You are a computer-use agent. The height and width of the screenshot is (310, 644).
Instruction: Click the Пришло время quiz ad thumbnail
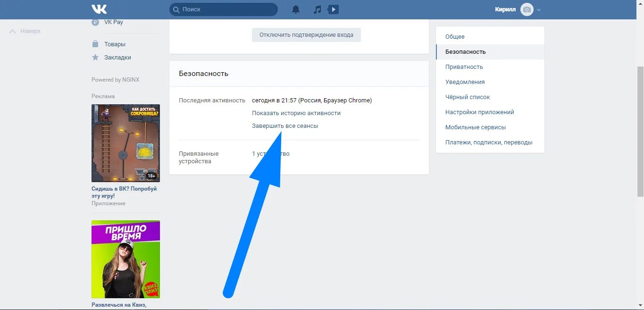click(125, 259)
